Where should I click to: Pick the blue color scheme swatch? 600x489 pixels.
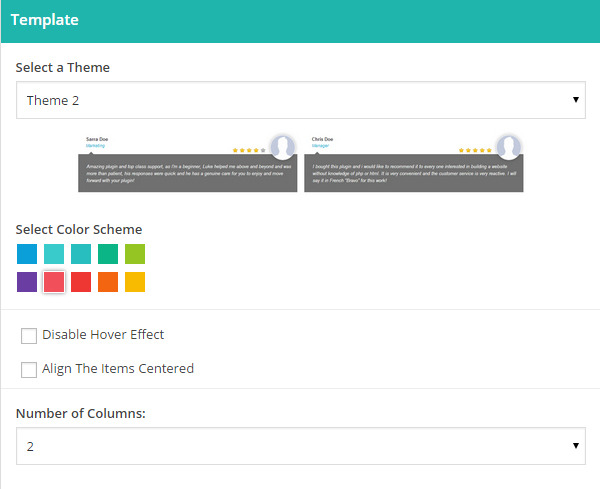tap(27, 254)
